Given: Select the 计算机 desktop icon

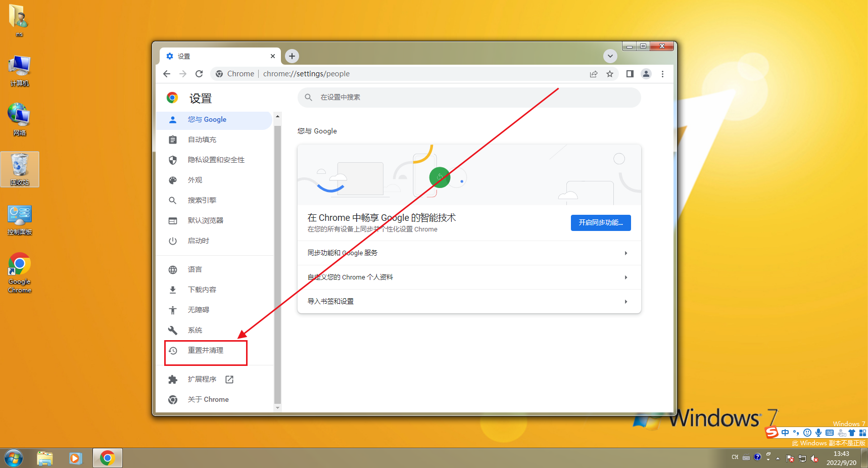Looking at the screenshot, I should click(x=20, y=71).
